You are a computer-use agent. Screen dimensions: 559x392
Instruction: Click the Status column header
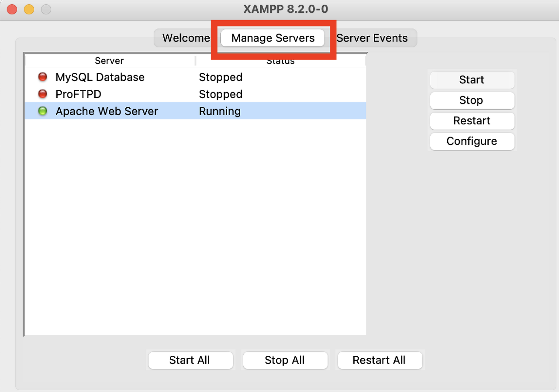pos(280,61)
